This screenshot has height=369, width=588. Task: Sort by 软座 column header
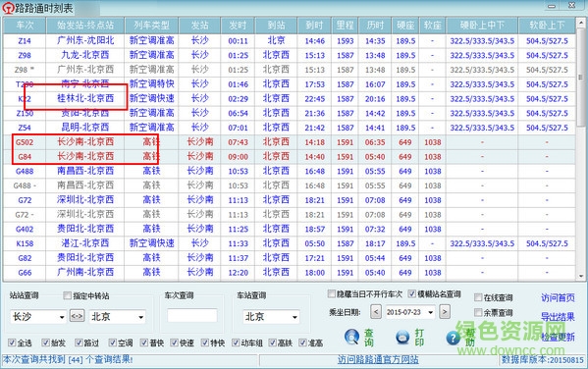[x=432, y=26]
